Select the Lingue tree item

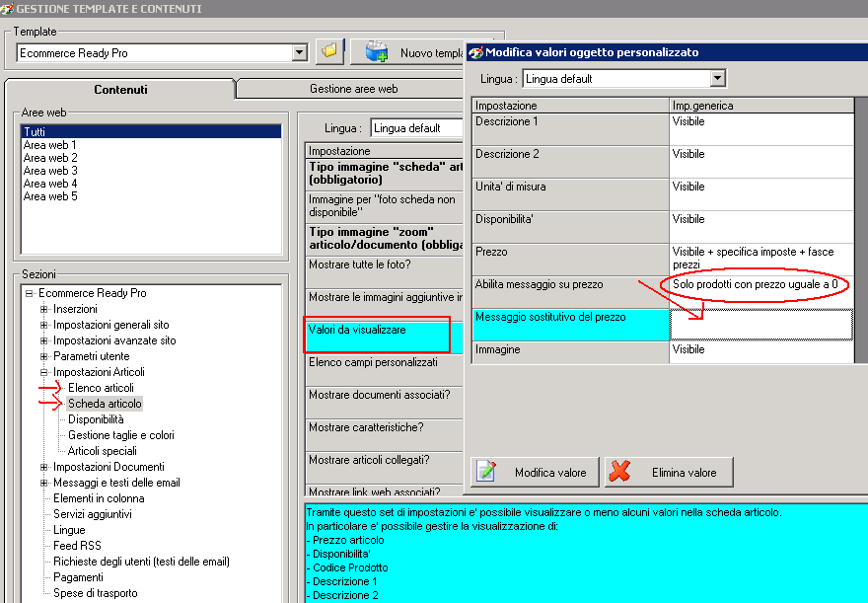click(69, 530)
